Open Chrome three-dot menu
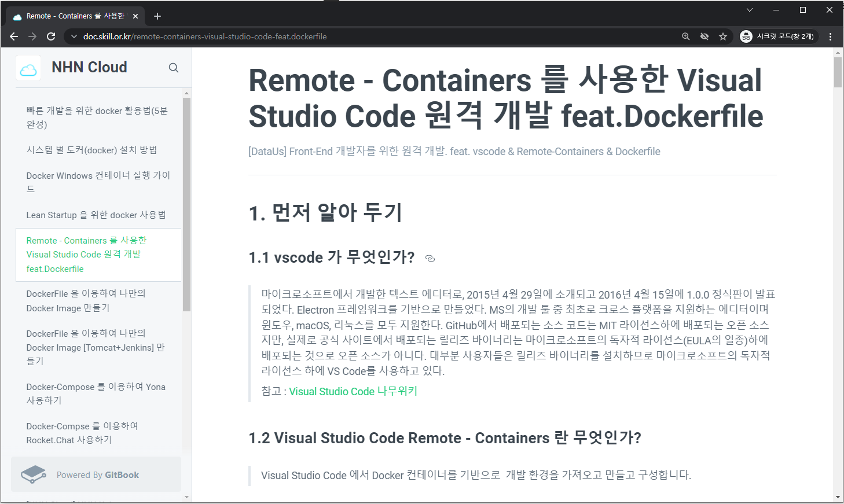This screenshot has height=504, width=844. pyautogui.click(x=830, y=36)
